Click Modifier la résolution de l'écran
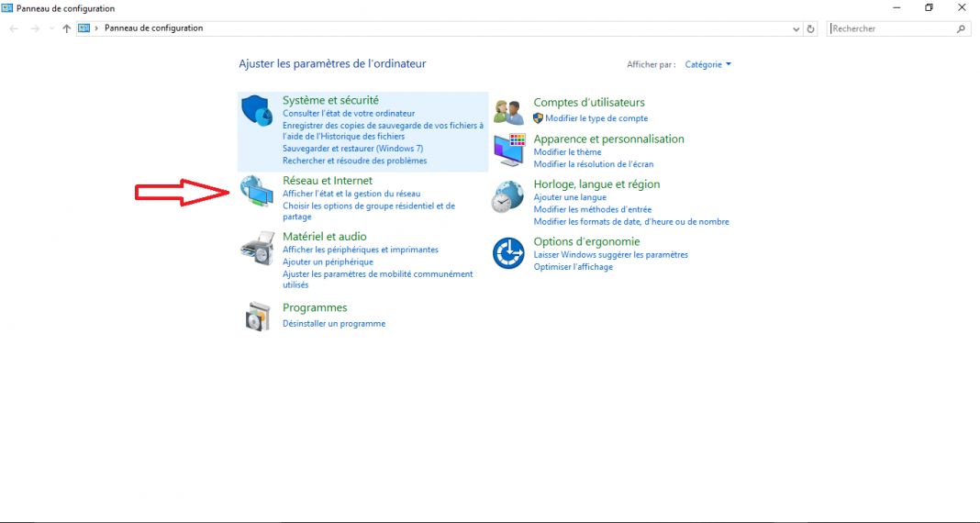Image resolution: width=980 pixels, height=523 pixels. coord(594,164)
